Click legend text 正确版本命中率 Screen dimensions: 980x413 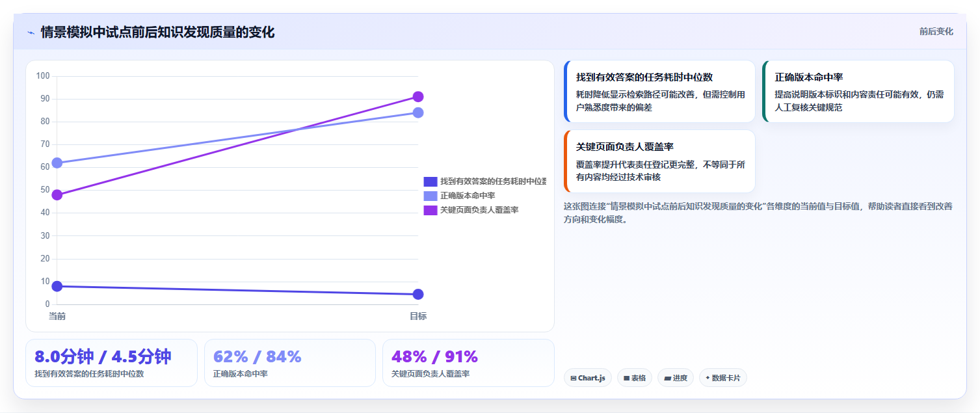468,196
